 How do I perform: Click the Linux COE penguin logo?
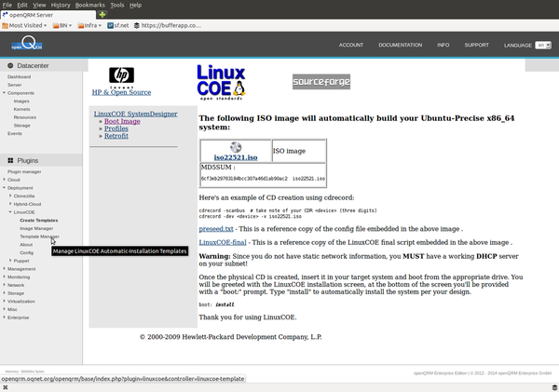221,82
